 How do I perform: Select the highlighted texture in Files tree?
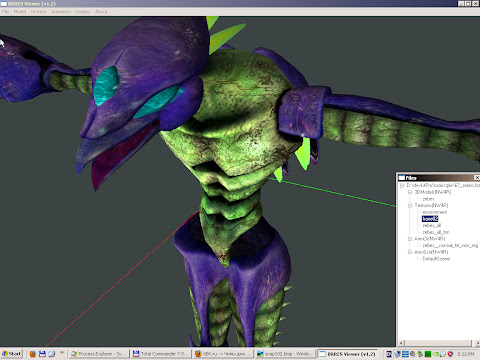click(x=430, y=219)
